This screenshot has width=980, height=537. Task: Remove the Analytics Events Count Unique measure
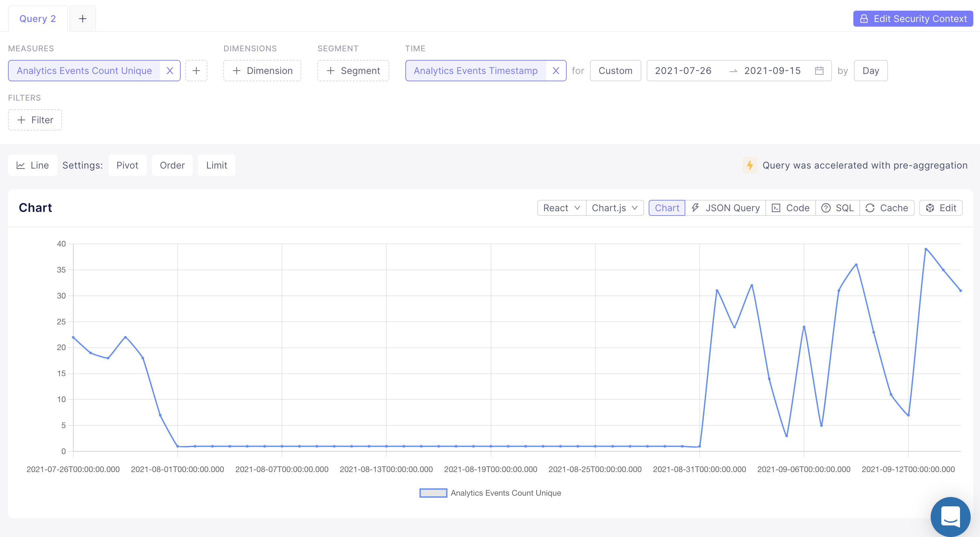click(x=170, y=71)
